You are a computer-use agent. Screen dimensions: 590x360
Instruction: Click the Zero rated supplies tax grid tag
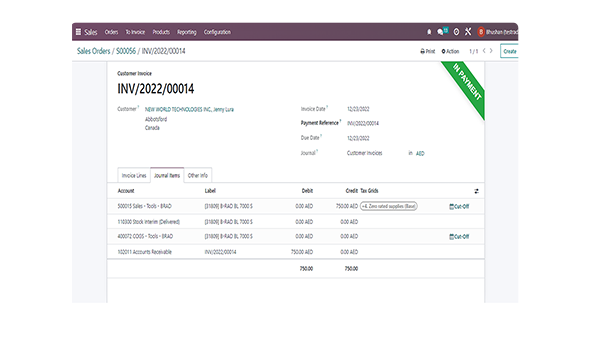[389, 206]
